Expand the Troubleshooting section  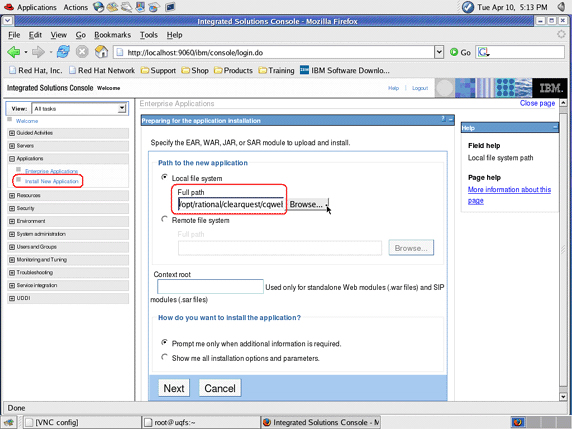tap(12, 273)
